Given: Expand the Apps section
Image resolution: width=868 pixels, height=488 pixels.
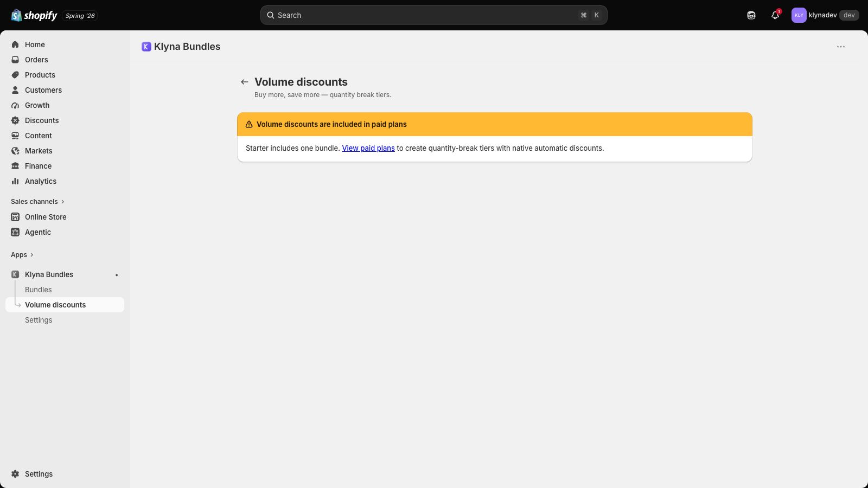Looking at the screenshot, I should (x=22, y=255).
